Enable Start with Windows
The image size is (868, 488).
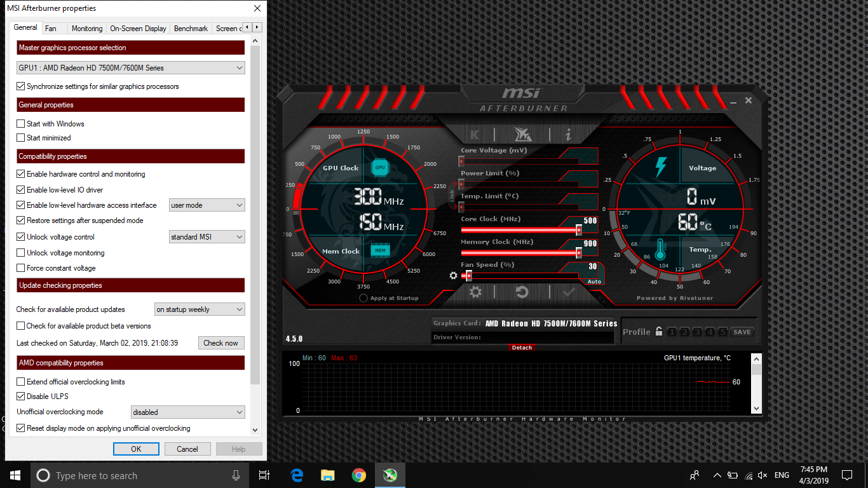coord(21,124)
